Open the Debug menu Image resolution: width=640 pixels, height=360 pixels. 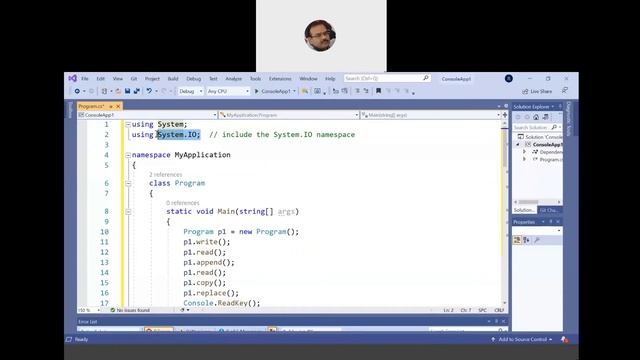[194, 78]
